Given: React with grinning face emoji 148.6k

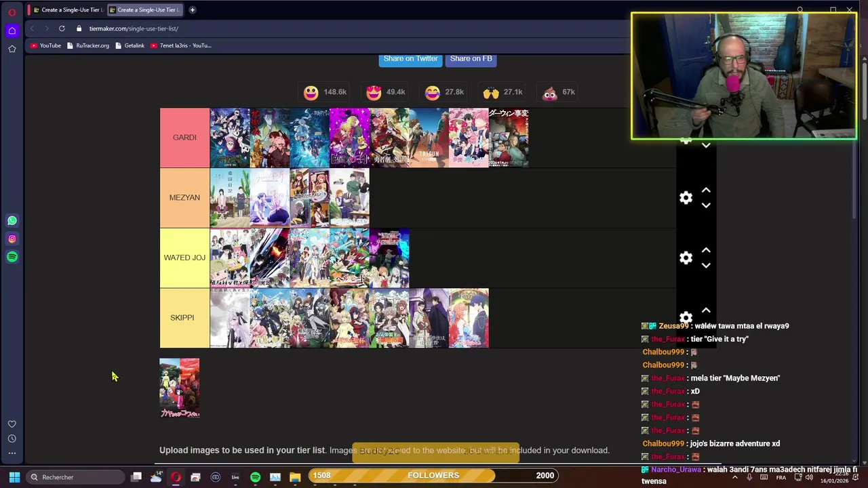Looking at the screenshot, I should pos(325,92).
